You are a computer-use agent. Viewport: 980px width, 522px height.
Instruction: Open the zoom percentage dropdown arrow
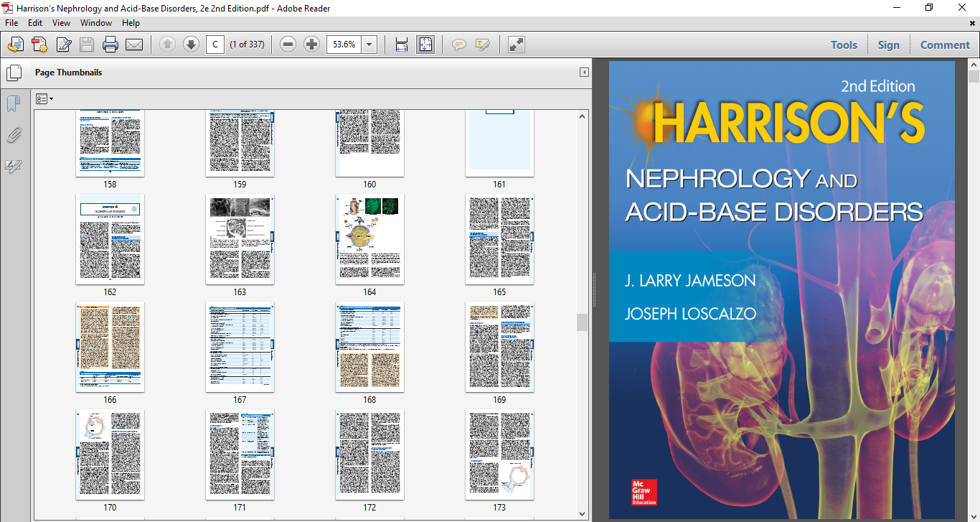[x=369, y=45]
